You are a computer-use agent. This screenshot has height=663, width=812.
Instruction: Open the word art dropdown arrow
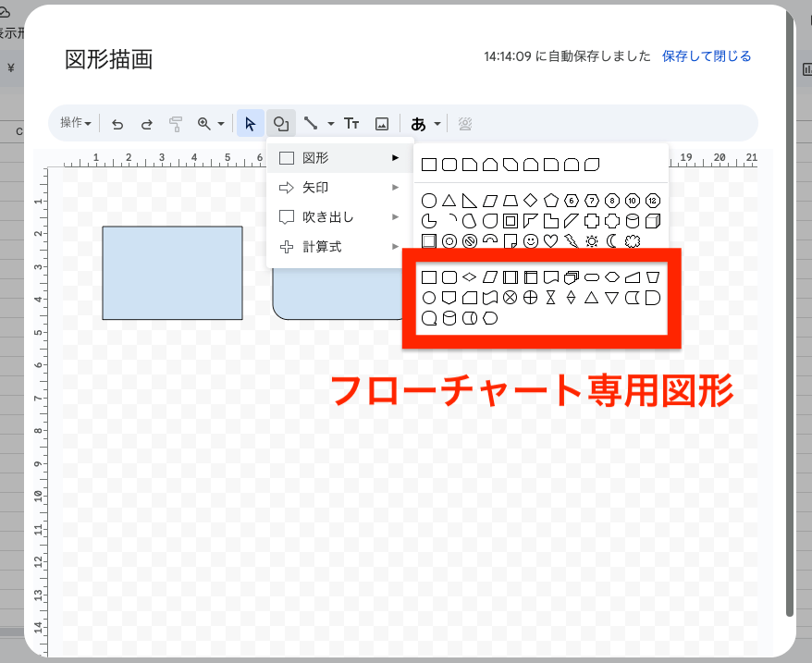click(436, 122)
